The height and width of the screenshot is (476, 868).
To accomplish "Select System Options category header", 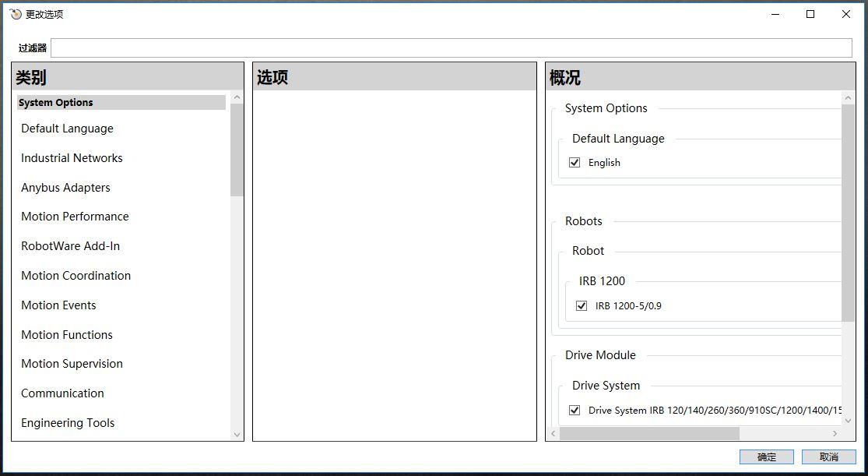I will click(x=121, y=103).
